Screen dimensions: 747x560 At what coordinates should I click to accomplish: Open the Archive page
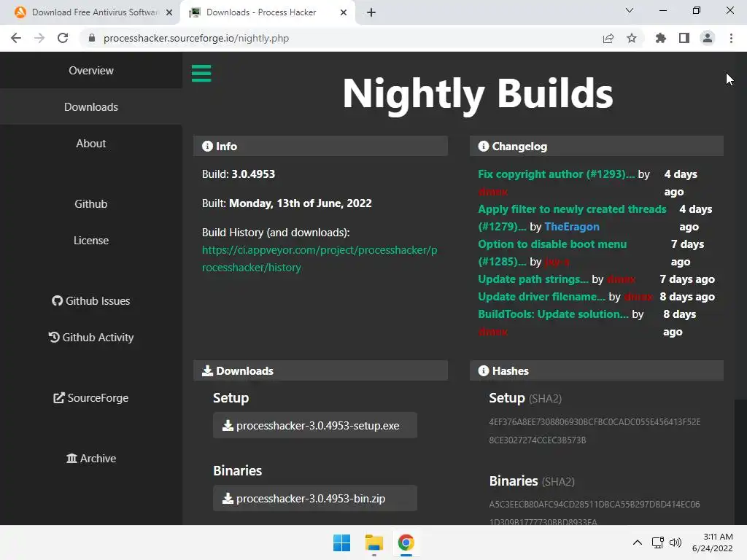pyautogui.click(x=91, y=459)
